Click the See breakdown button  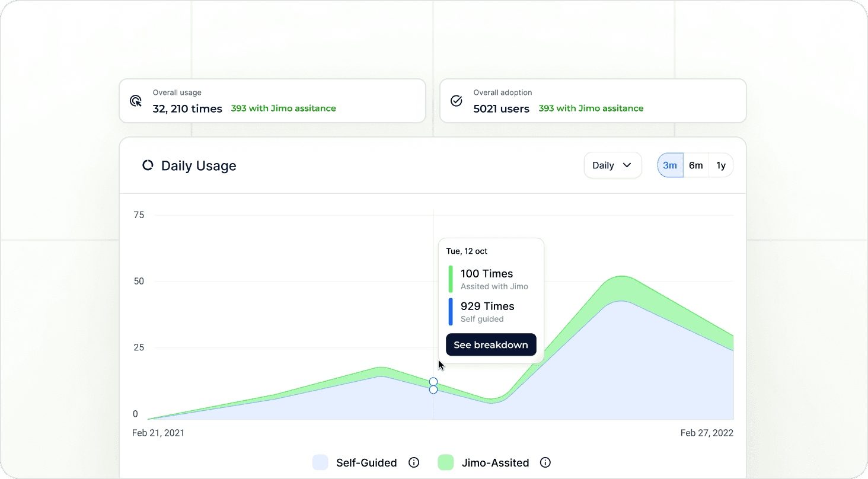[x=491, y=344]
